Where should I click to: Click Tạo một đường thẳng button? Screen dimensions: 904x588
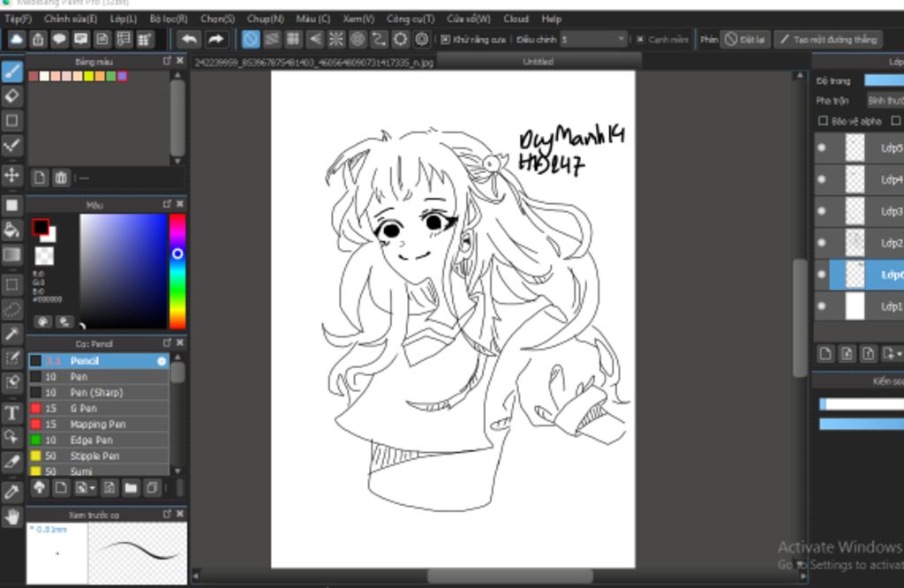(x=828, y=39)
